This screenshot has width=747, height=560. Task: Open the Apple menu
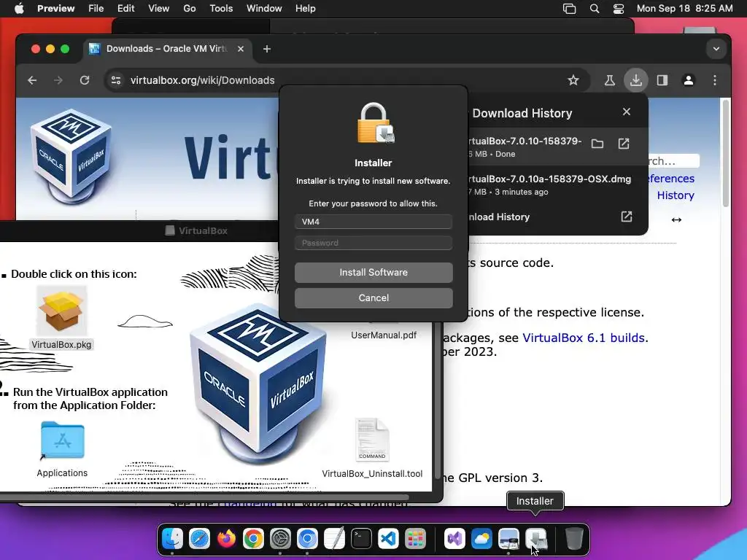(19, 9)
